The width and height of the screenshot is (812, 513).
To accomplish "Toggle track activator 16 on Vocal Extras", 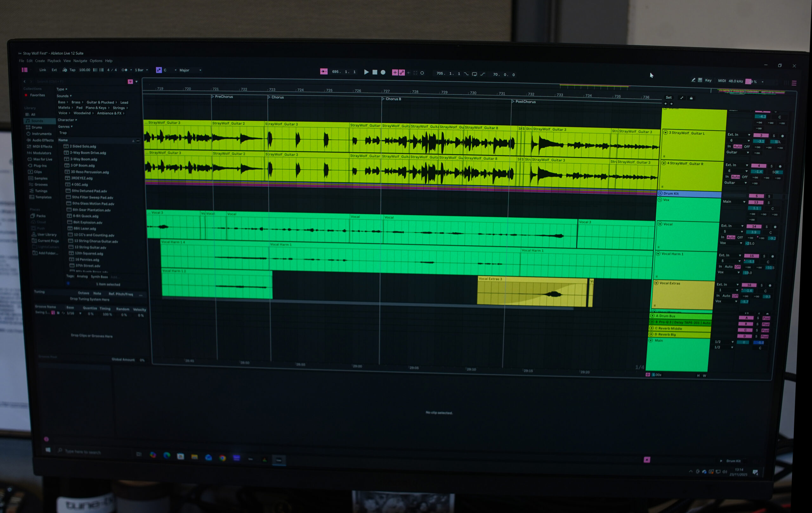I will coord(749,285).
